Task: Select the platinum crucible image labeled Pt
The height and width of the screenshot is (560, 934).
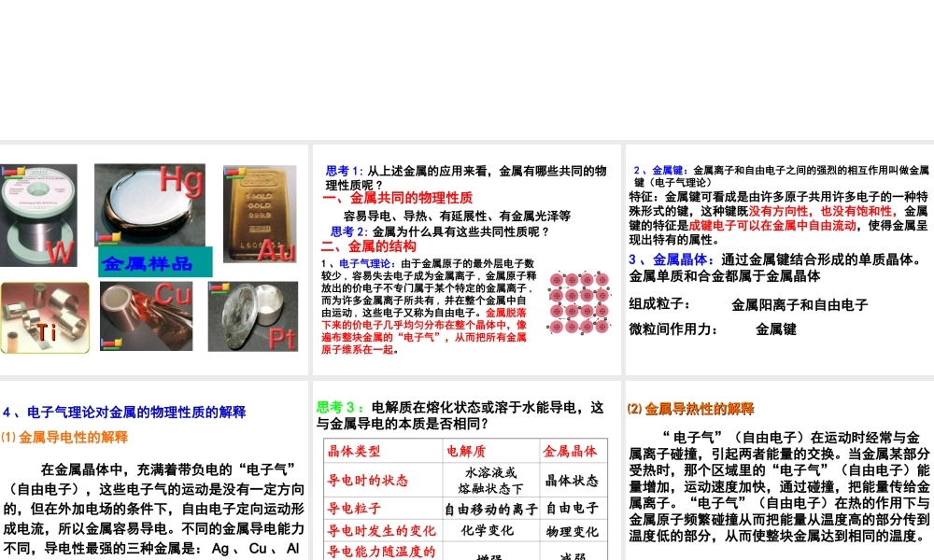Action: (253, 316)
